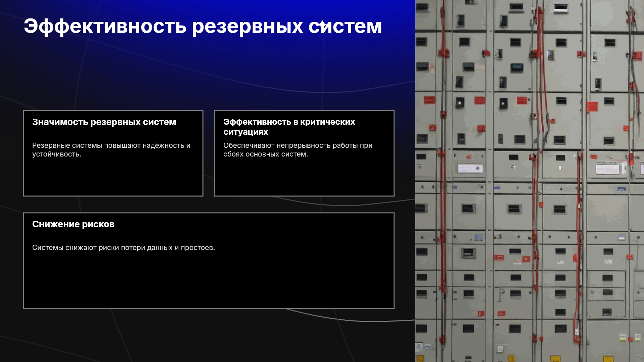Click the heading "Эффективность в критических ситуациях"

289,127
